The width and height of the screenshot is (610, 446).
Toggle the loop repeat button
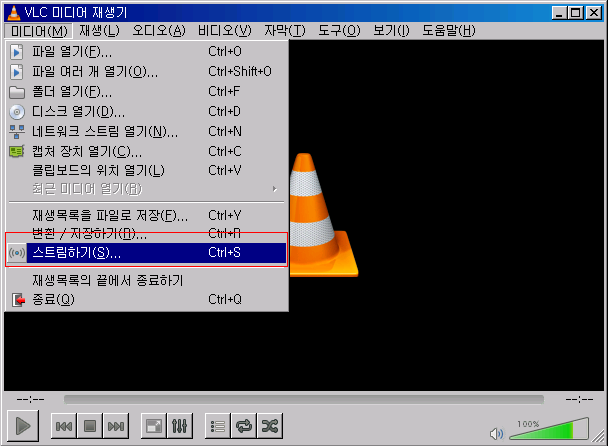tap(244, 426)
